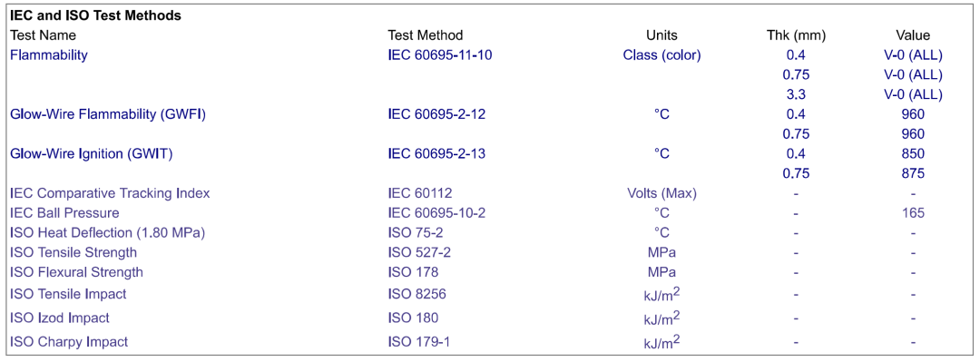
Task: Open the ISO Izod Impact entry
Action: pyautogui.click(x=59, y=318)
